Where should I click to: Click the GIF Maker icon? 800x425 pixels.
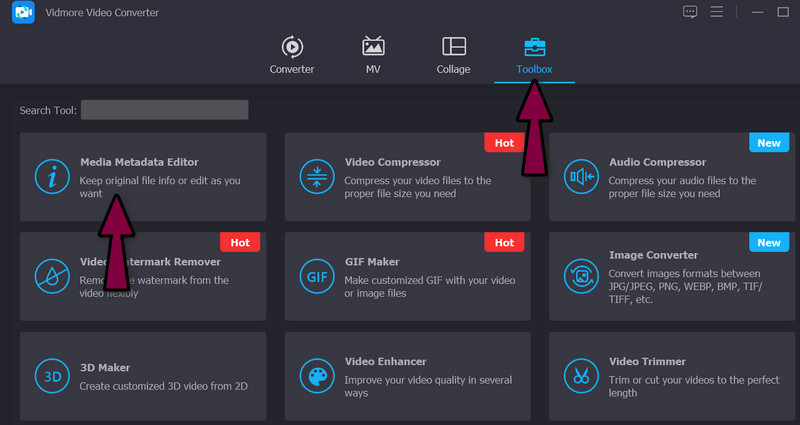pos(316,275)
